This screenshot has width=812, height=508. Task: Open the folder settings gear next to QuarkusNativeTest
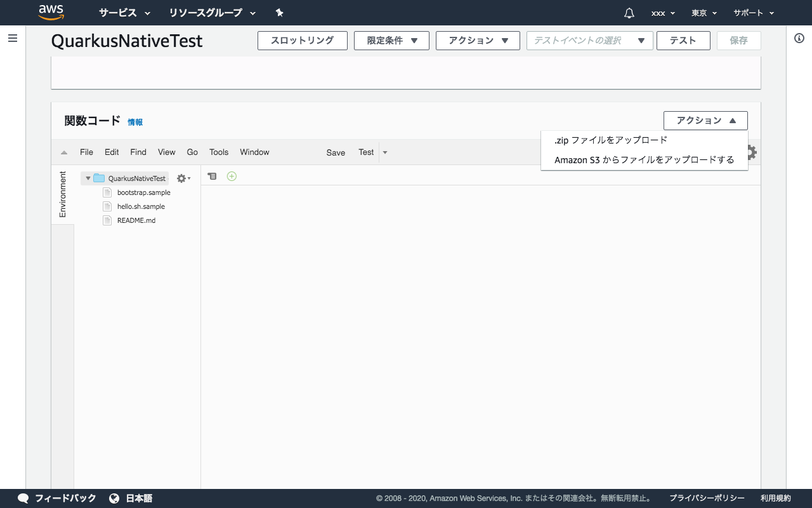tap(181, 178)
